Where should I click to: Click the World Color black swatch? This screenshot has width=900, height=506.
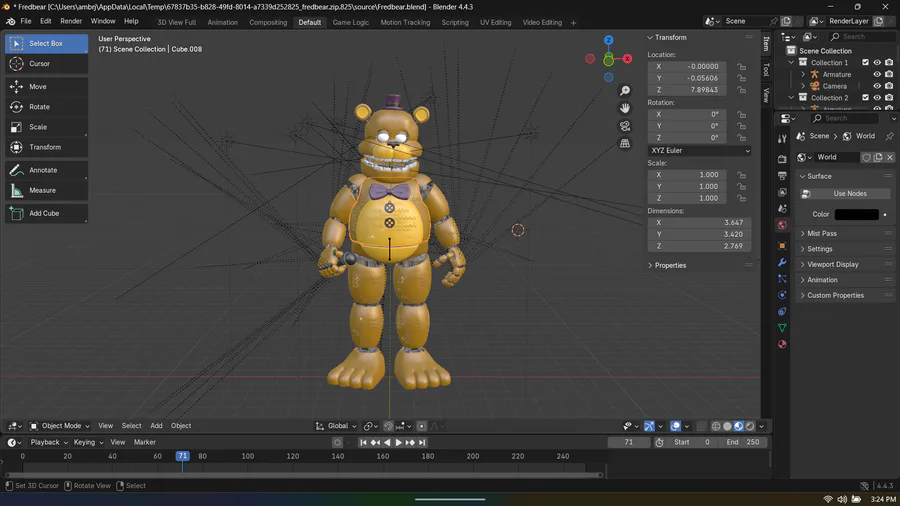(x=856, y=215)
